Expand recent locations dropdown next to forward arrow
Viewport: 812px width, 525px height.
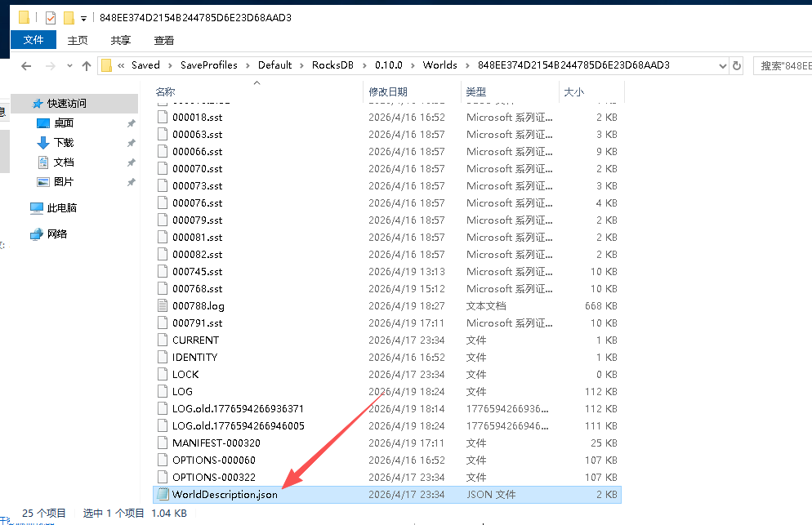tap(69, 66)
